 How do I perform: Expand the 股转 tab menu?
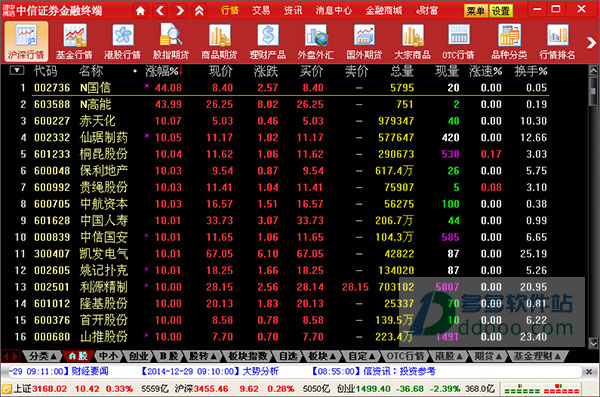[x=203, y=356]
